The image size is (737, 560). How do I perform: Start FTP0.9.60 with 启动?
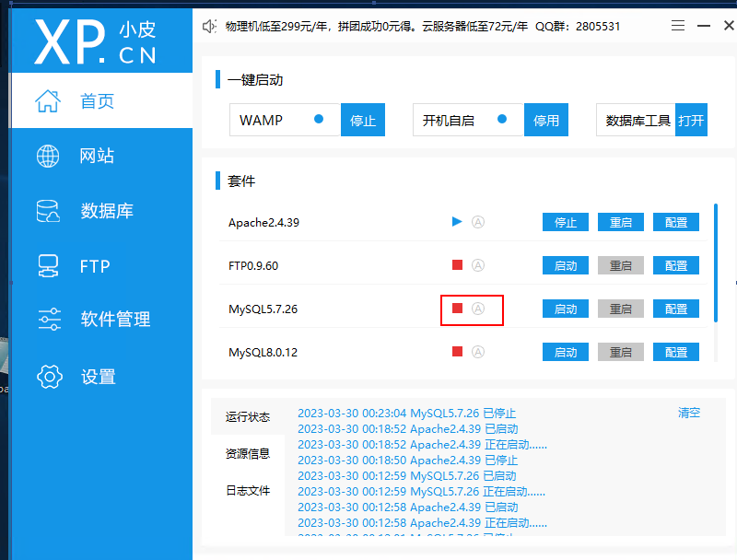click(566, 265)
